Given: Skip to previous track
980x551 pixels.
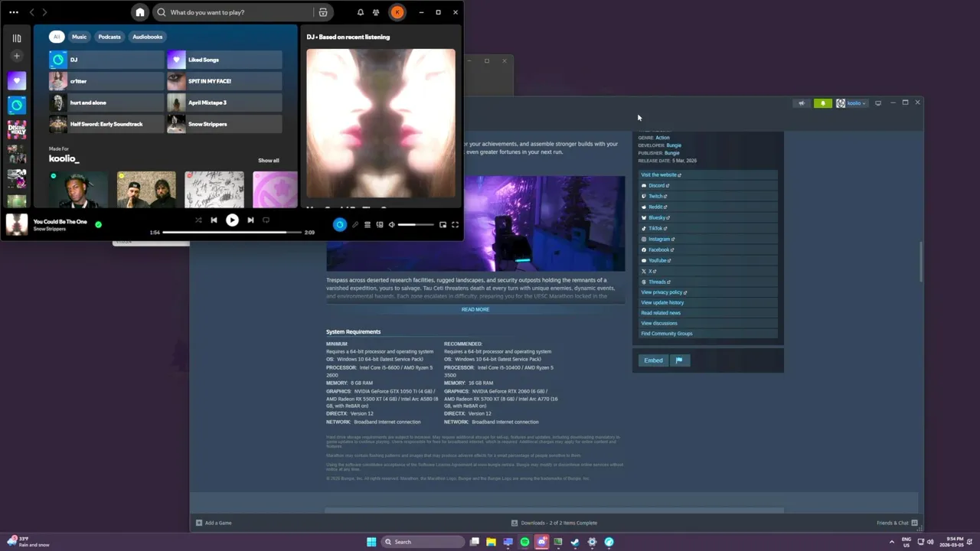Looking at the screenshot, I should (x=214, y=220).
